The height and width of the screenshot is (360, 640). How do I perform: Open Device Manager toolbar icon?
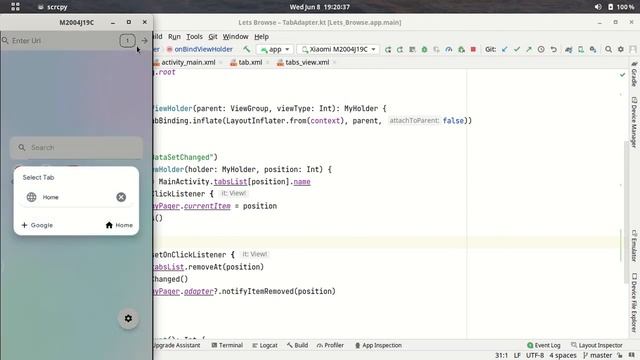580,49
